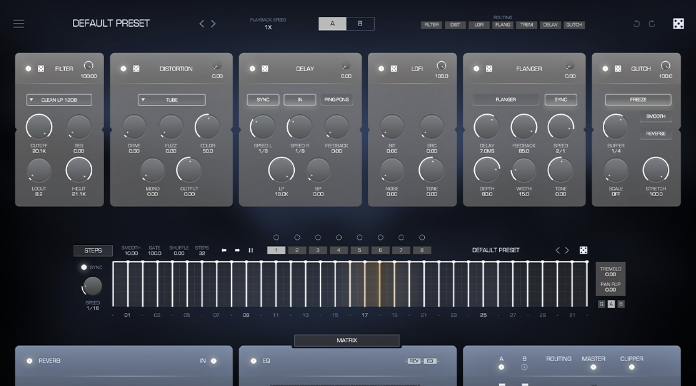Toggle the EQ module power
This screenshot has height=386, width=696.
[253, 361]
